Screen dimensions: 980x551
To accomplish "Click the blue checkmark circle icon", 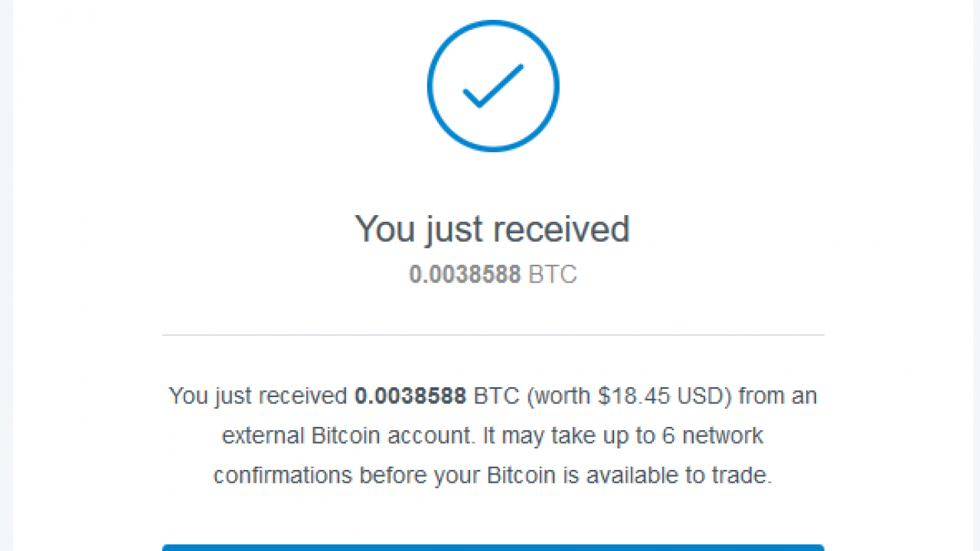I will coord(493,86).
